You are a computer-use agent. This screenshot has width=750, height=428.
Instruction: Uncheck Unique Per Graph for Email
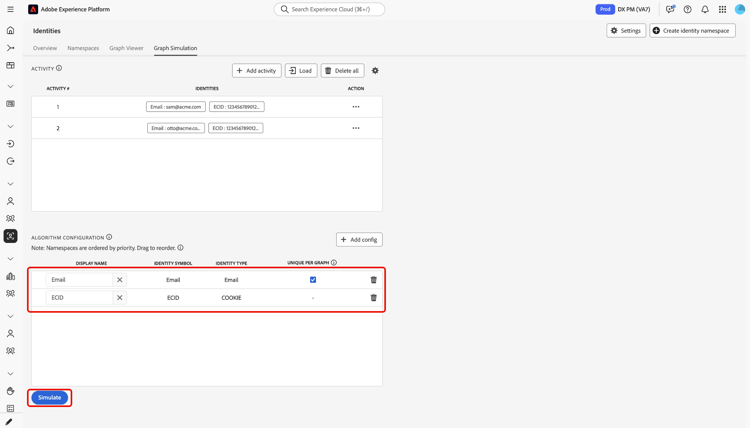pos(313,280)
